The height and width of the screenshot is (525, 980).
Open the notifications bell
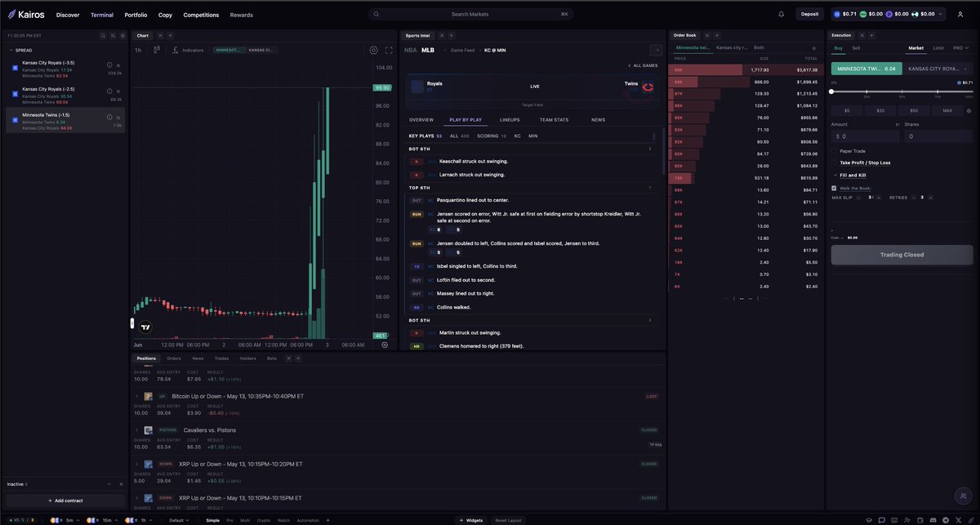781,14
